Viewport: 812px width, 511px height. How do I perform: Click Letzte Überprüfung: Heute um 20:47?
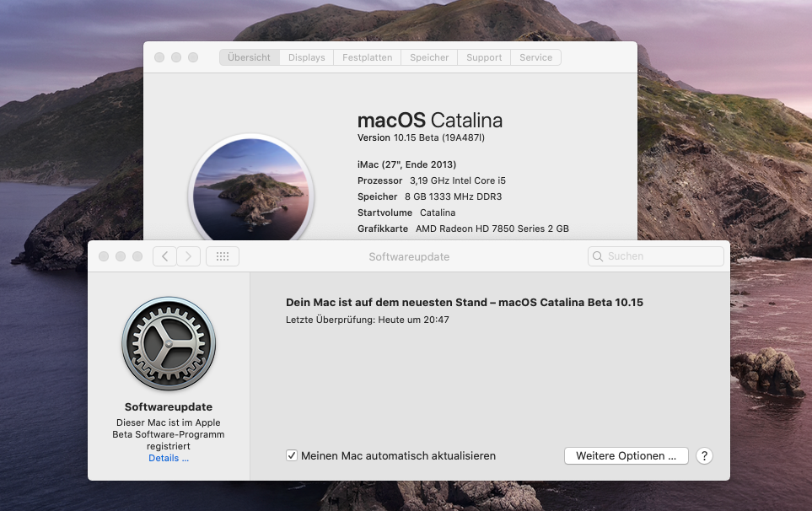coord(367,320)
